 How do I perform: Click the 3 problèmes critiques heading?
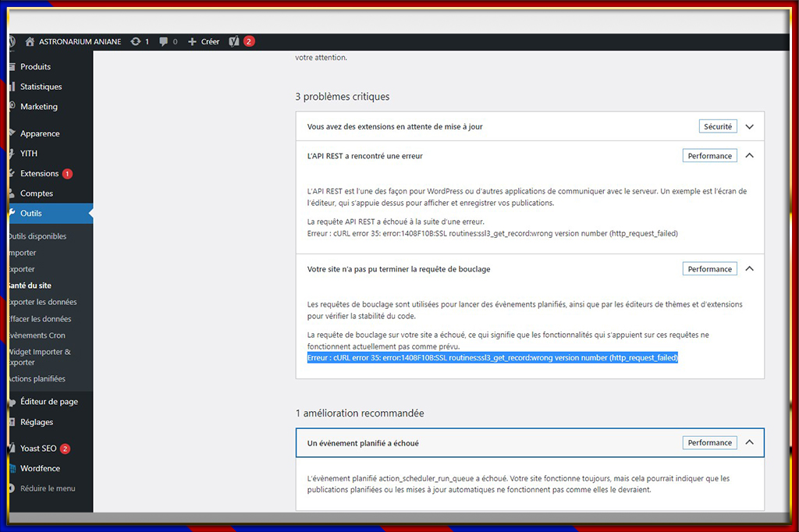pos(342,97)
